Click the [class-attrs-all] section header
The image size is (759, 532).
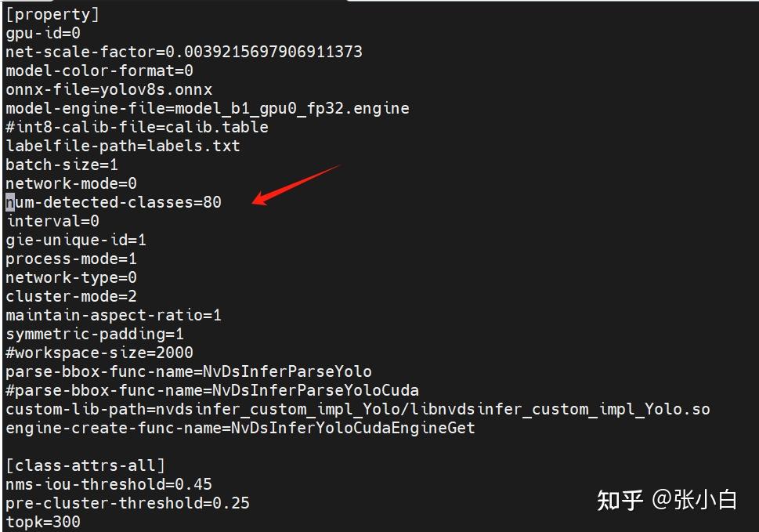[85, 465]
